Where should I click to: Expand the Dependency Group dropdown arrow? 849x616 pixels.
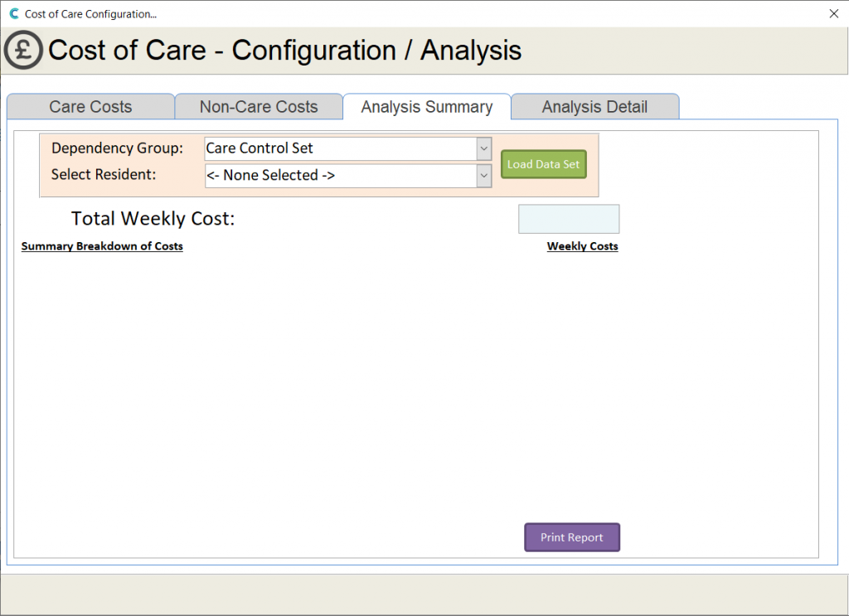pos(484,149)
